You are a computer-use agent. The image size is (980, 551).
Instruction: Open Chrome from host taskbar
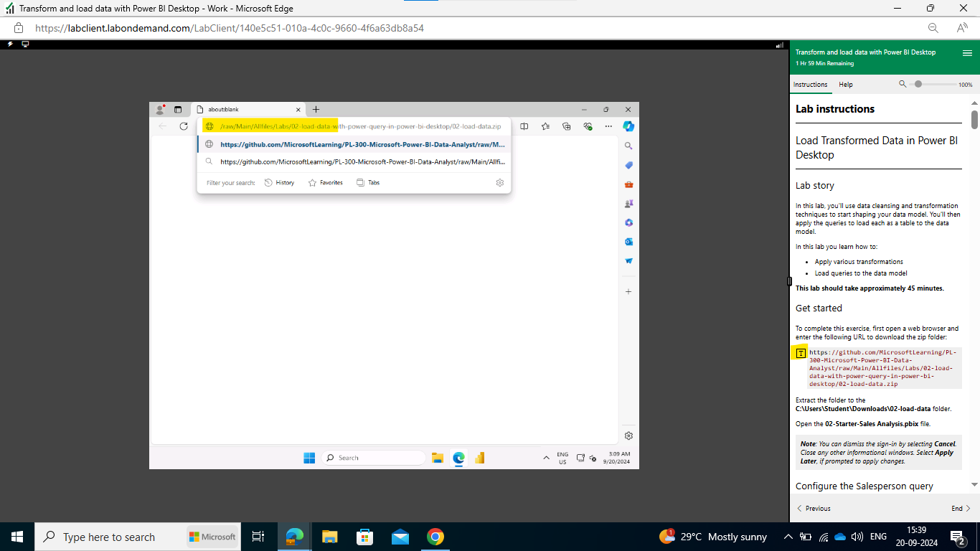pyautogui.click(x=435, y=537)
